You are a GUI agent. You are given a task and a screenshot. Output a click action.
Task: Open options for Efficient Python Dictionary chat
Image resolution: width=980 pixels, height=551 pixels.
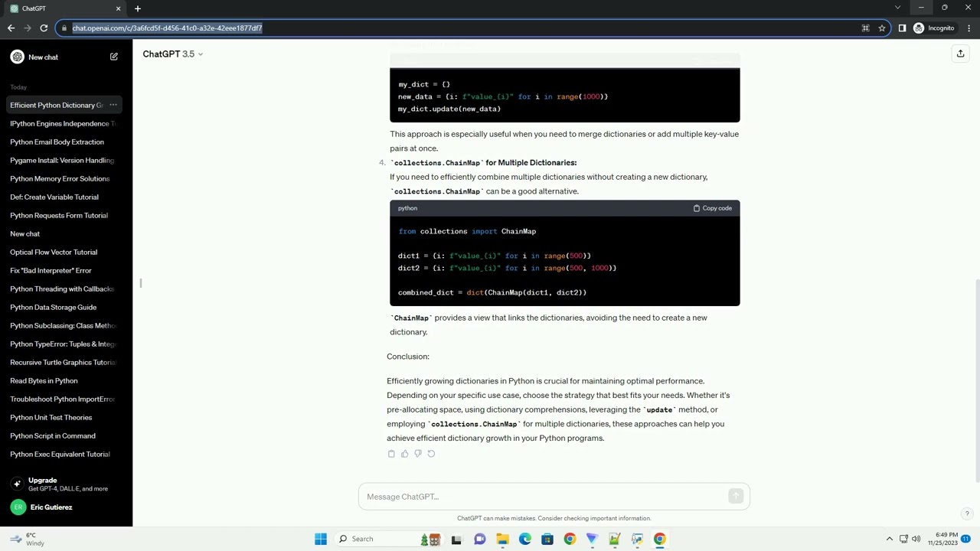click(113, 105)
